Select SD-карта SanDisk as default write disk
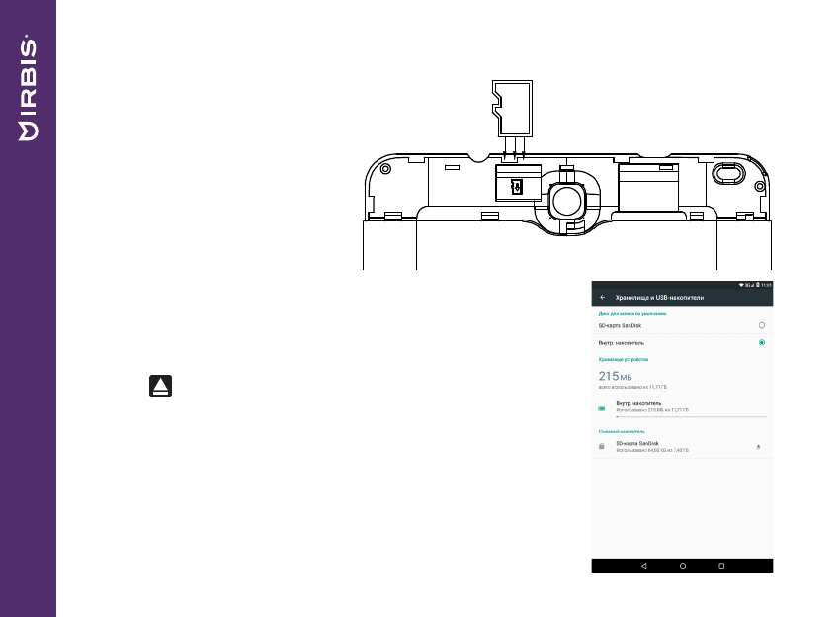 tap(761, 325)
